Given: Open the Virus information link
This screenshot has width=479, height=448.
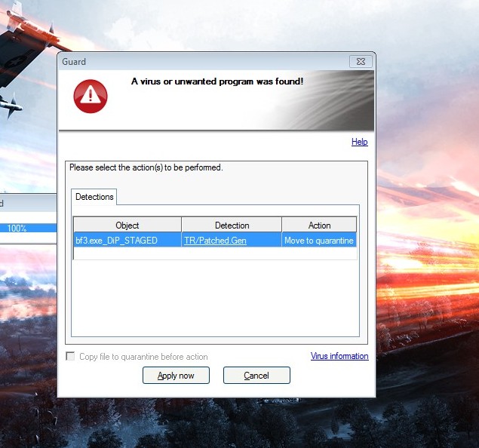Looking at the screenshot, I should coord(339,356).
